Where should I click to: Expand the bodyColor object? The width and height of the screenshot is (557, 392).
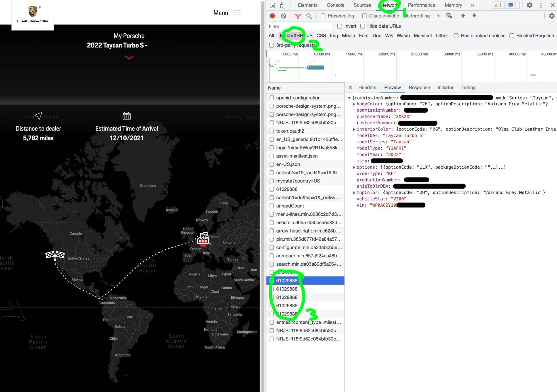pyautogui.click(x=354, y=104)
